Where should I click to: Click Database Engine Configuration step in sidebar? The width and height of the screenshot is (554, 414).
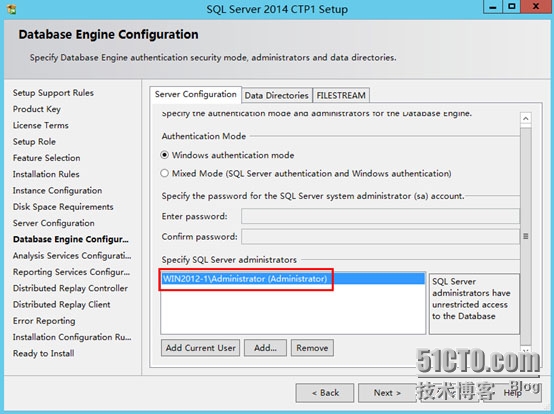click(x=71, y=239)
